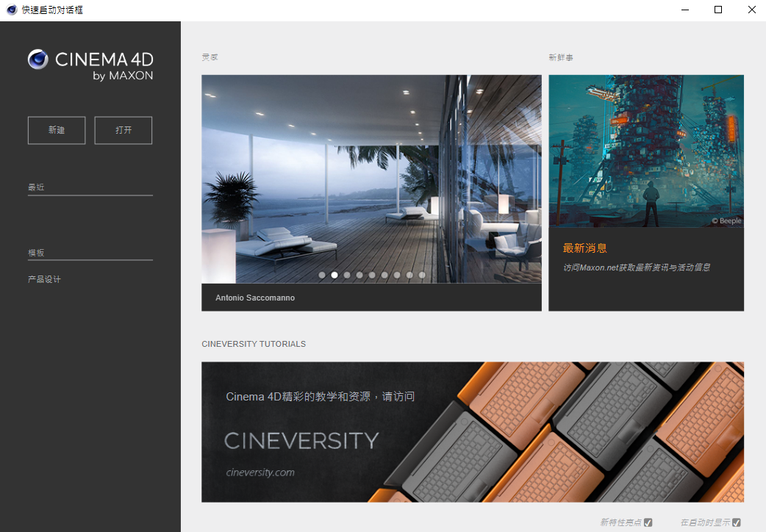
Task: Jump to sixth inspiration slide dot
Action: coord(384,275)
